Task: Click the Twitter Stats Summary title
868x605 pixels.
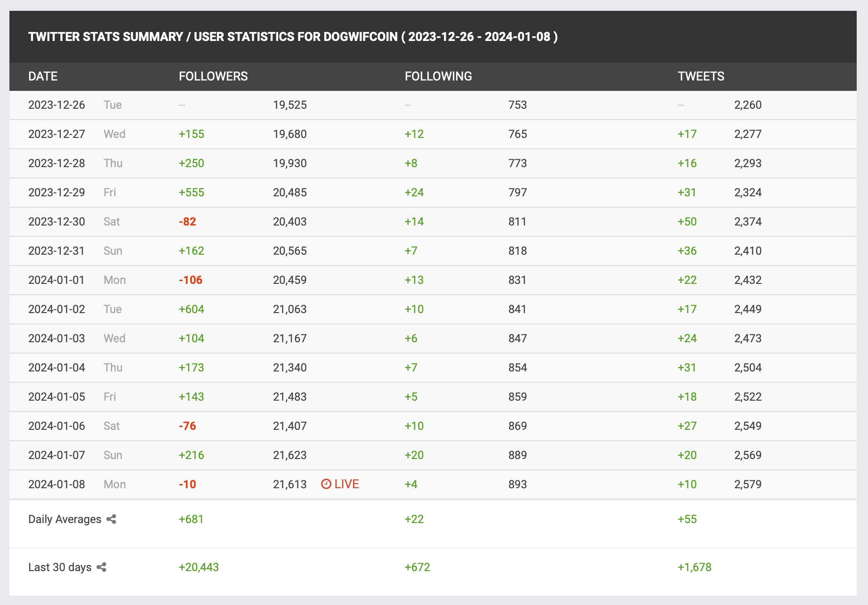Action: click(293, 37)
